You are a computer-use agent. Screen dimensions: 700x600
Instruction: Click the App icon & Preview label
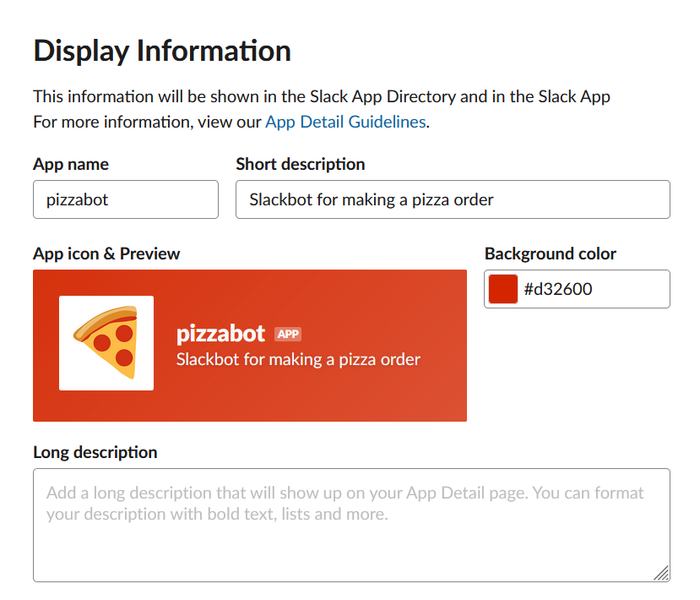point(106,254)
